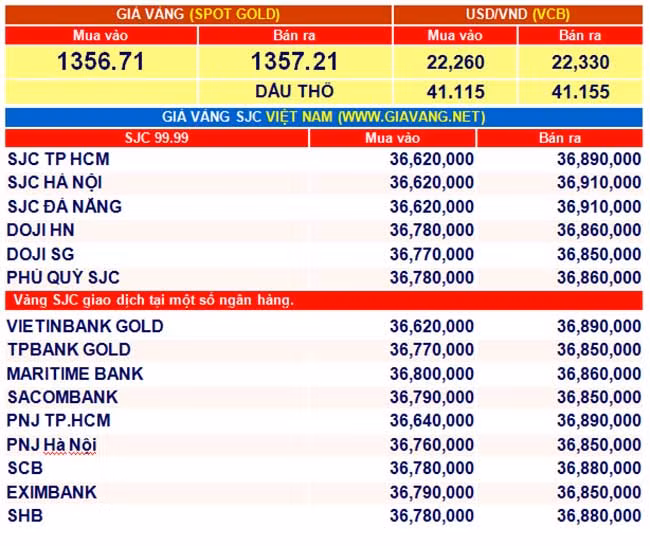The height and width of the screenshot is (546, 650).
Task: Click the SJC ĐÀ NẴNG row label
Action: (x=65, y=206)
